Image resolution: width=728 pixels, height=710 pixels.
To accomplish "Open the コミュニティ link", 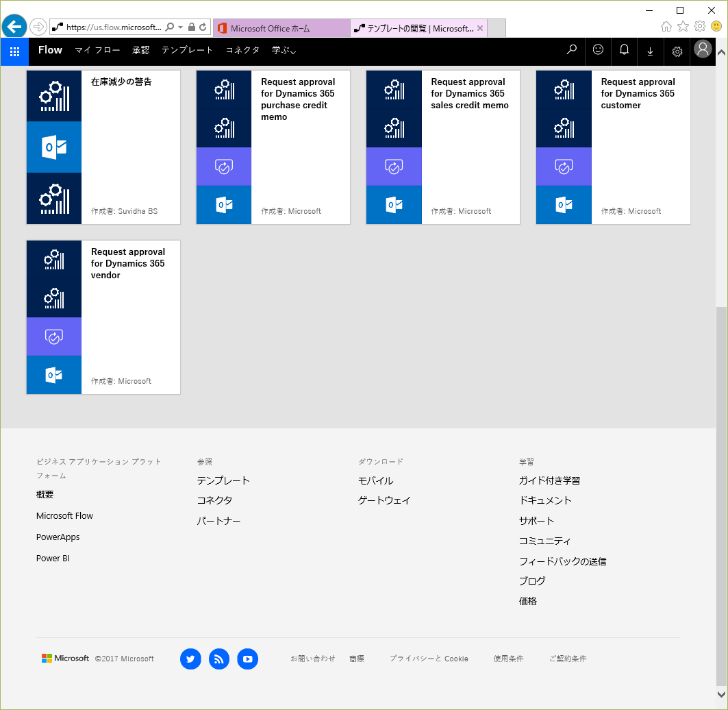I will [545, 541].
